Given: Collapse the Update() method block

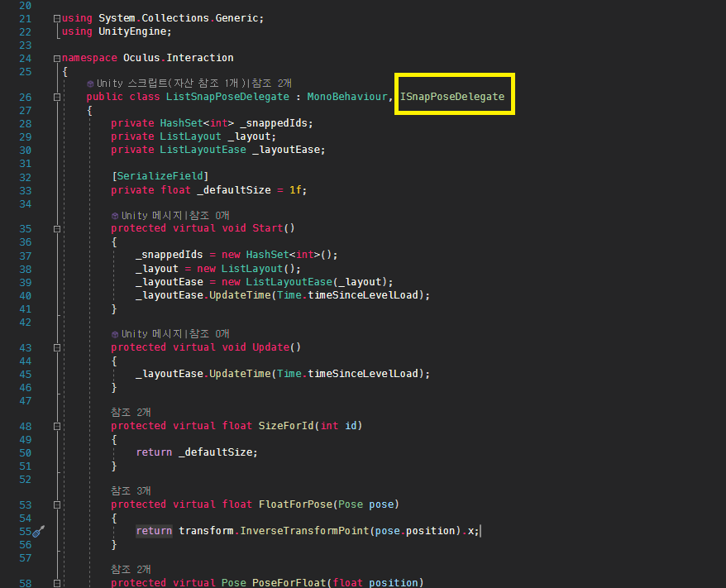Looking at the screenshot, I should coord(57,347).
